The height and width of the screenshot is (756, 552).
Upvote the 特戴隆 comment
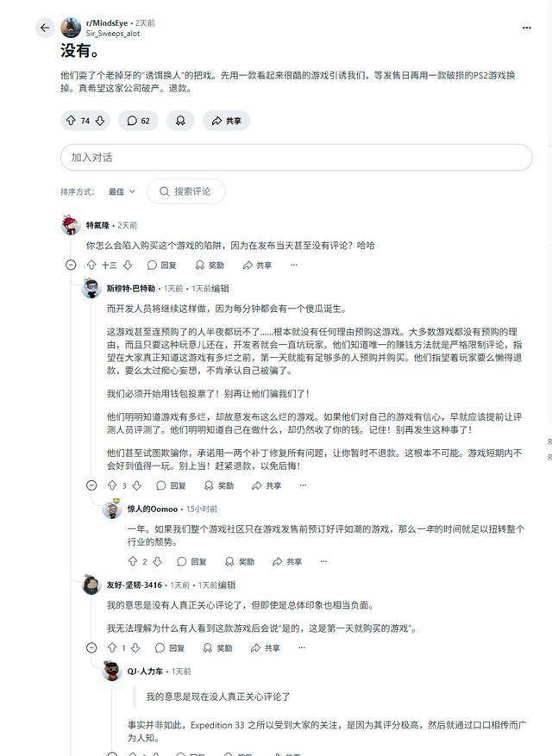tap(91, 266)
